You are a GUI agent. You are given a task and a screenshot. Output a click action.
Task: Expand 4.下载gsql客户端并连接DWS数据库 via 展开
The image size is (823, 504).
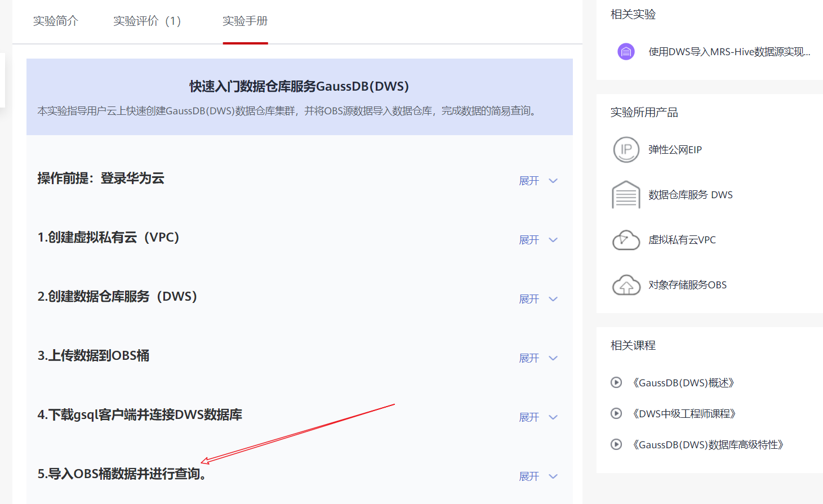pos(538,417)
